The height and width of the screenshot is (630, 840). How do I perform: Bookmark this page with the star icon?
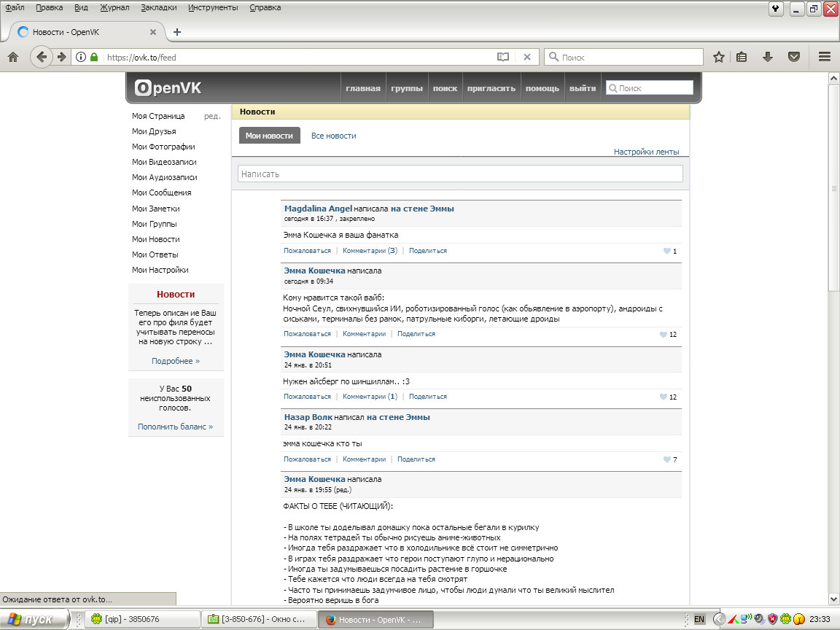(x=719, y=57)
